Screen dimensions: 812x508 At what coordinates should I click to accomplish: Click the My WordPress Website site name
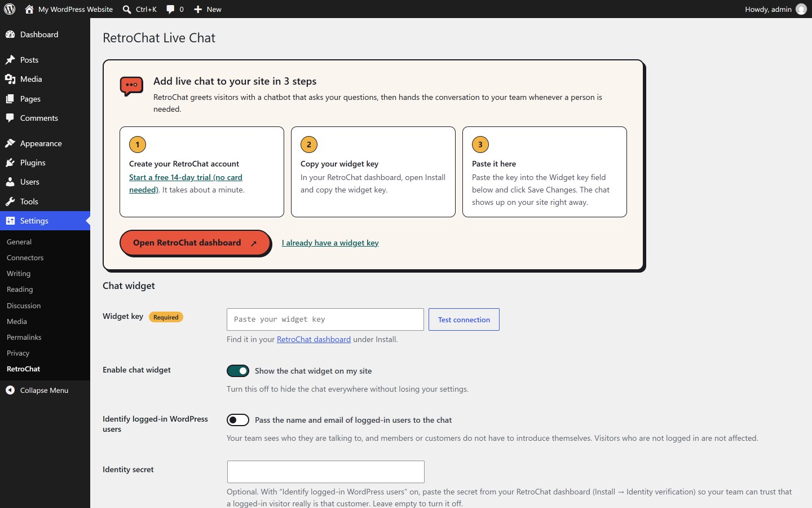(76, 9)
